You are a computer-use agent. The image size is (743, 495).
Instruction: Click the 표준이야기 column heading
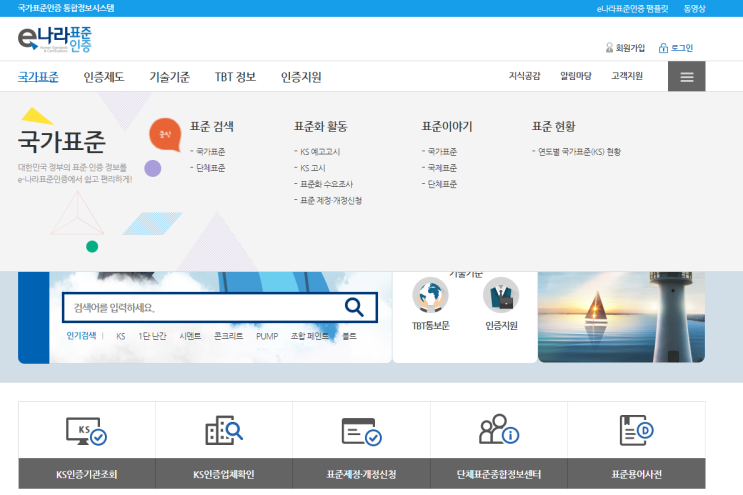(447, 126)
